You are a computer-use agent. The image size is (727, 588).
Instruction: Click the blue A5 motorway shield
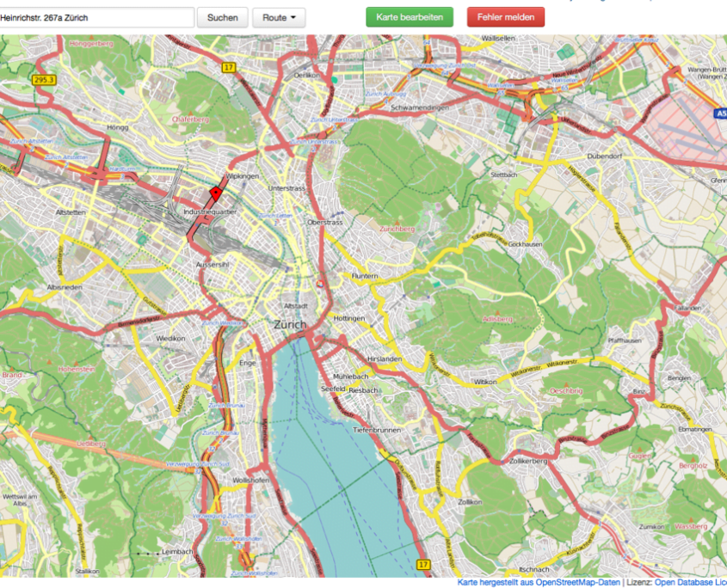click(x=721, y=113)
